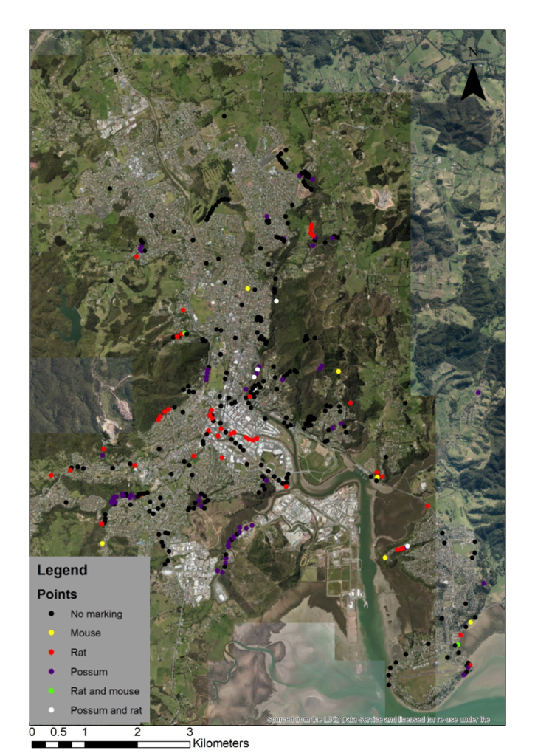Click the 0 label on scale bar
The width and height of the screenshot is (535, 756).
point(32,732)
